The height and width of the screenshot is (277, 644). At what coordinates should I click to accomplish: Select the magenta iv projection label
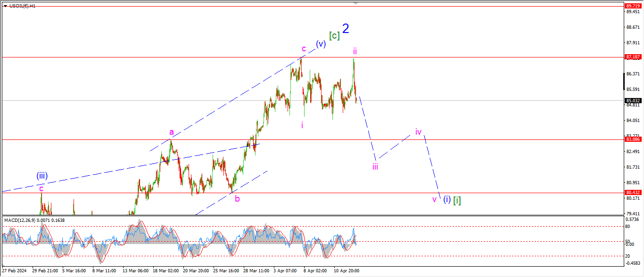coord(418,131)
